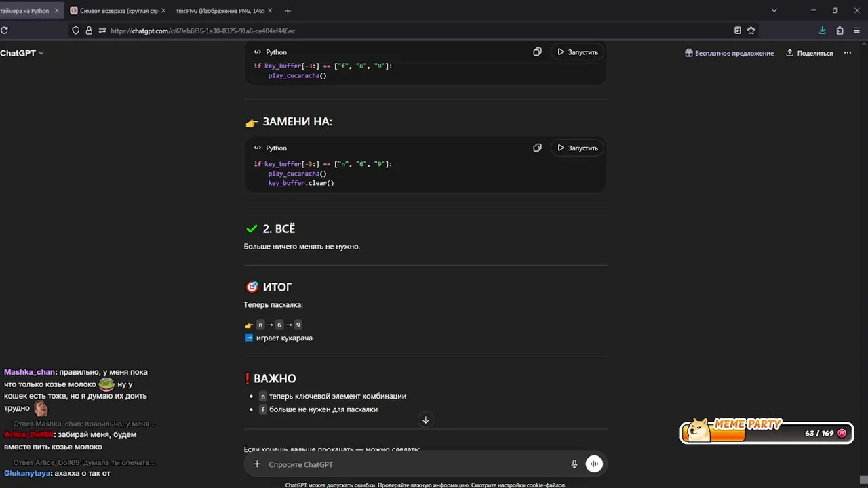Image resolution: width=868 pixels, height=488 pixels.
Task: Run the second code block with Запустить
Action: tap(578, 148)
